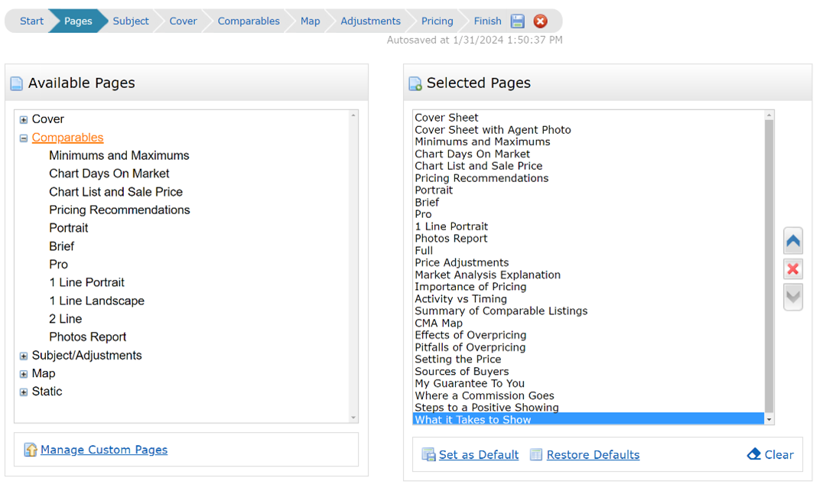823x504 pixels.
Task: Click the red cancel icon beside save
Action: pos(540,21)
